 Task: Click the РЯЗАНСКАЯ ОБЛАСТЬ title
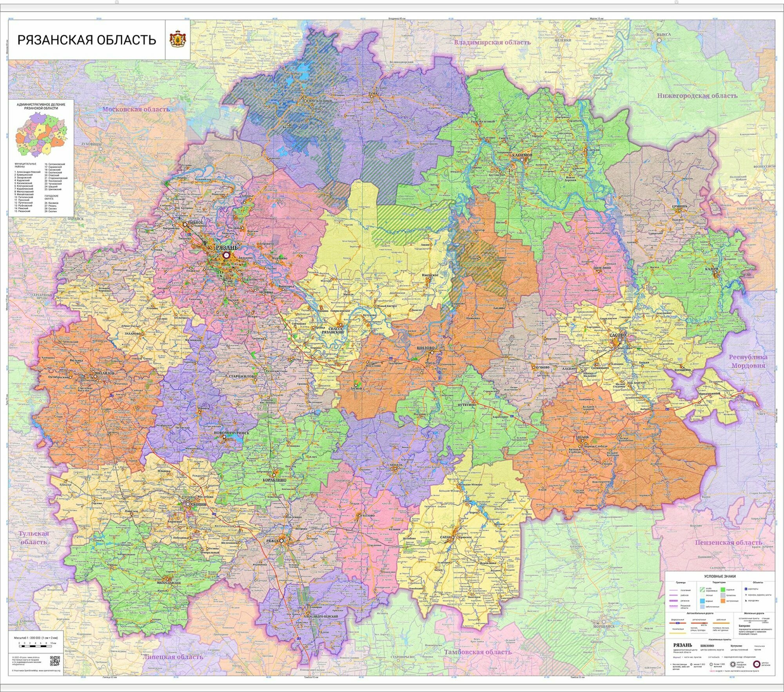pyautogui.click(x=87, y=40)
